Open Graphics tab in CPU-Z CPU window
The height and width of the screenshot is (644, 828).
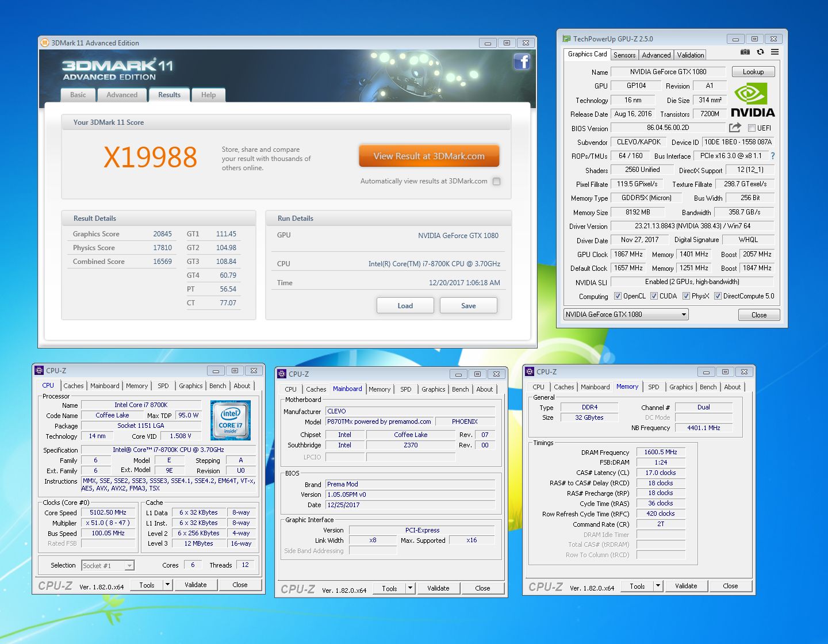[190, 386]
